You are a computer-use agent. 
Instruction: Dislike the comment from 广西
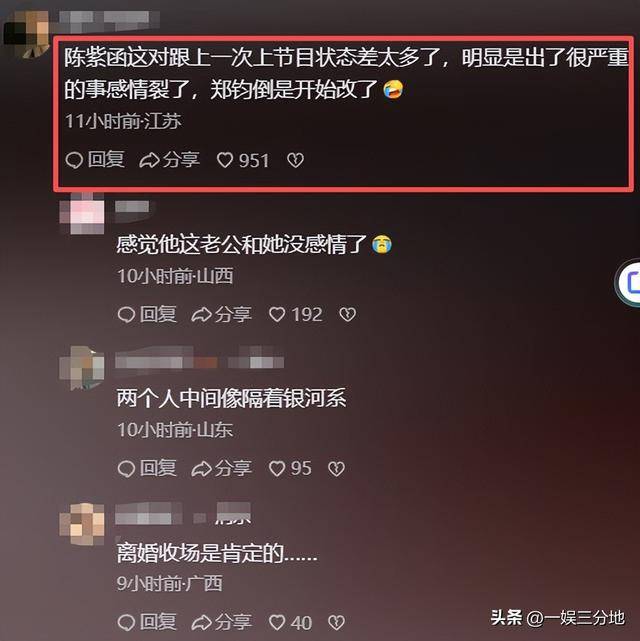coord(336,623)
